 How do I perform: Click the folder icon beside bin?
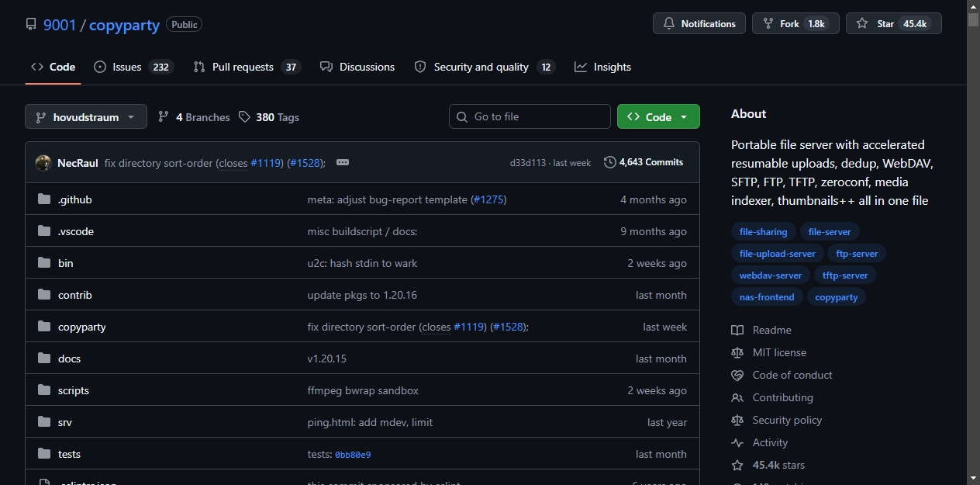click(44, 263)
